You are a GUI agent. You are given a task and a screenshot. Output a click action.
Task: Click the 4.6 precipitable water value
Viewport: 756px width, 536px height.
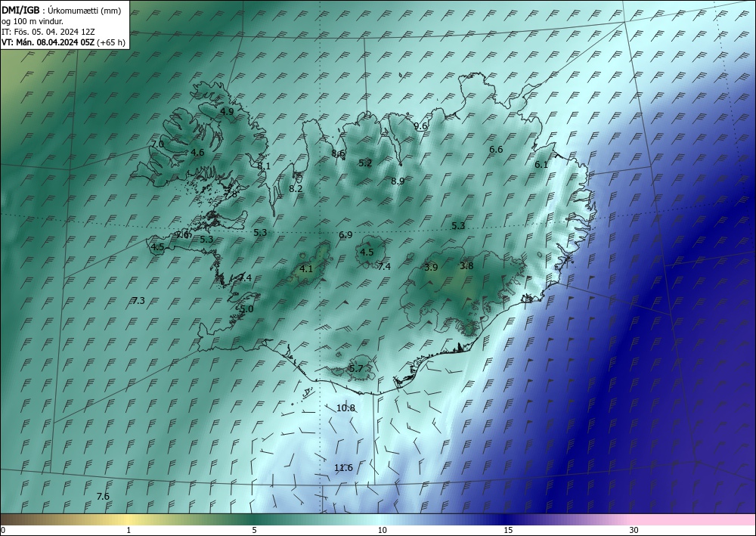[x=197, y=152]
